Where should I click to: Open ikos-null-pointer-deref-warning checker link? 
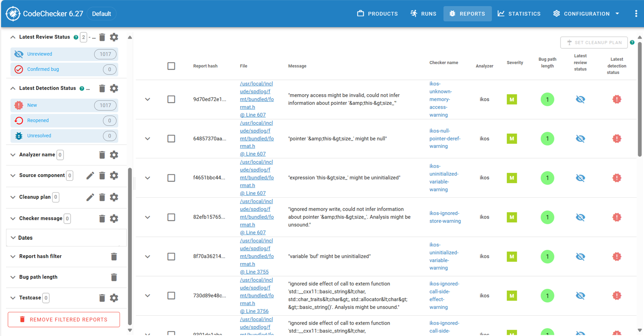click(x=445, y=139)
